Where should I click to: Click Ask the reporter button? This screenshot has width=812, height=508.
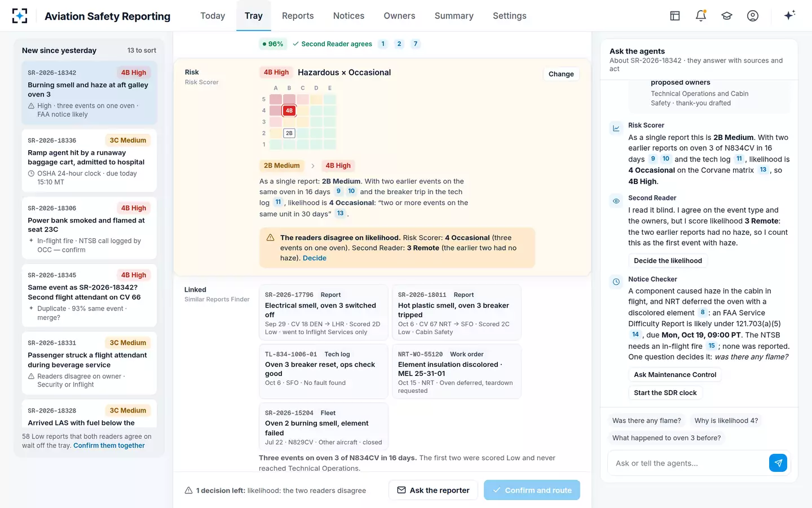433,490
